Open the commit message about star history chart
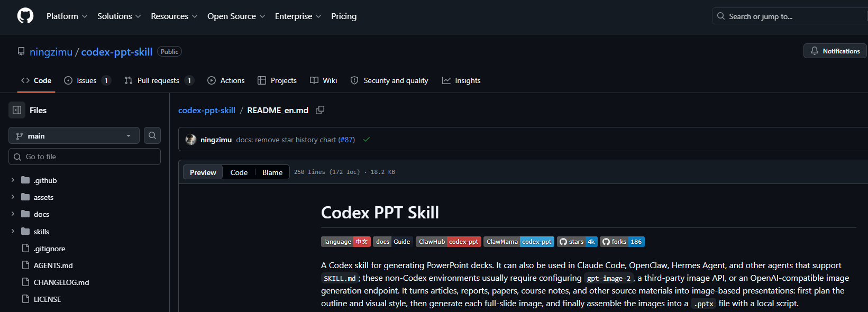 [286, 140]
